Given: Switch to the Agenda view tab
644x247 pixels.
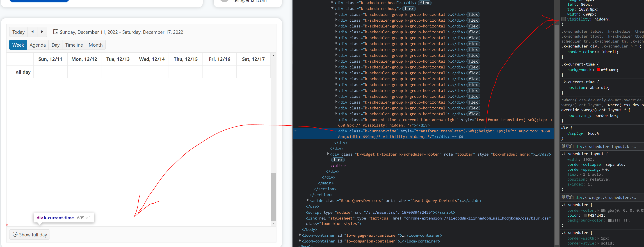Looking at the screenshot, I should [x=37, y=45].
